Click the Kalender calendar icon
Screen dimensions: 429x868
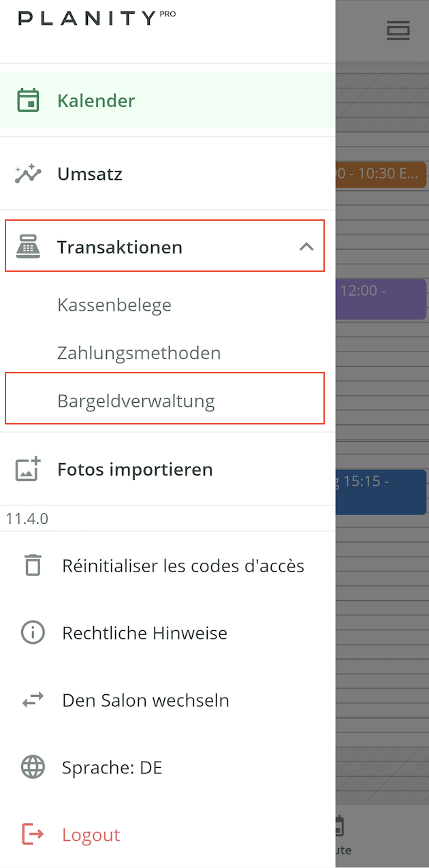pos(28,101)
